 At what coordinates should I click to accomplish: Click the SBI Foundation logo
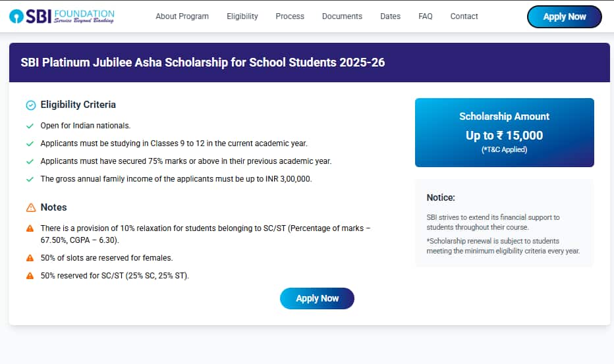pyautogui.click(x=62, y=16)
